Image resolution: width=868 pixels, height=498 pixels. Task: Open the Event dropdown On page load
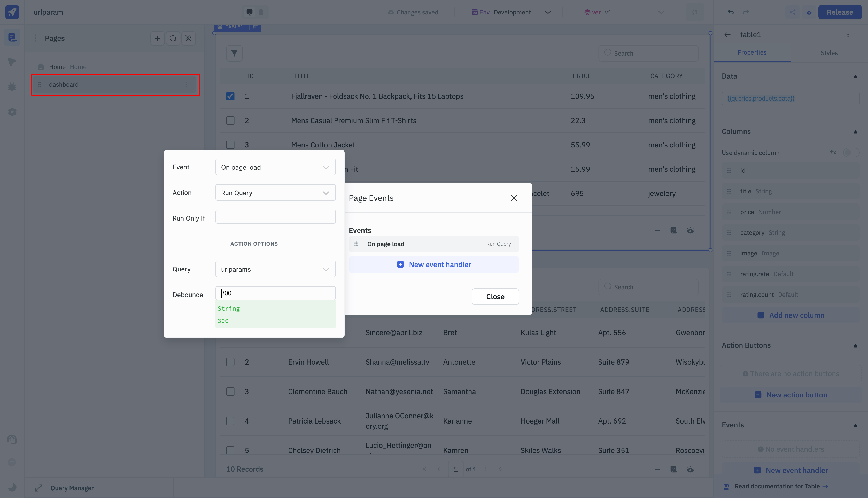coord(275,167)
